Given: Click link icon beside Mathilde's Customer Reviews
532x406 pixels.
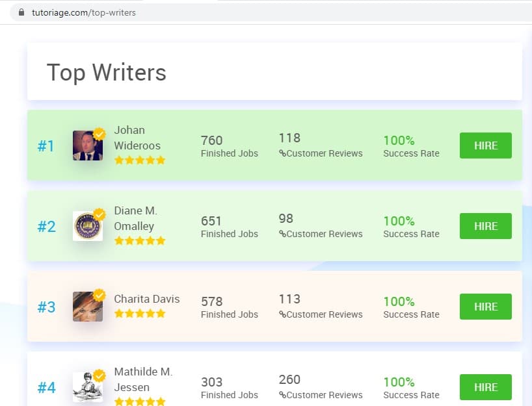Looking at the screenshot, I should click(282, 395).
